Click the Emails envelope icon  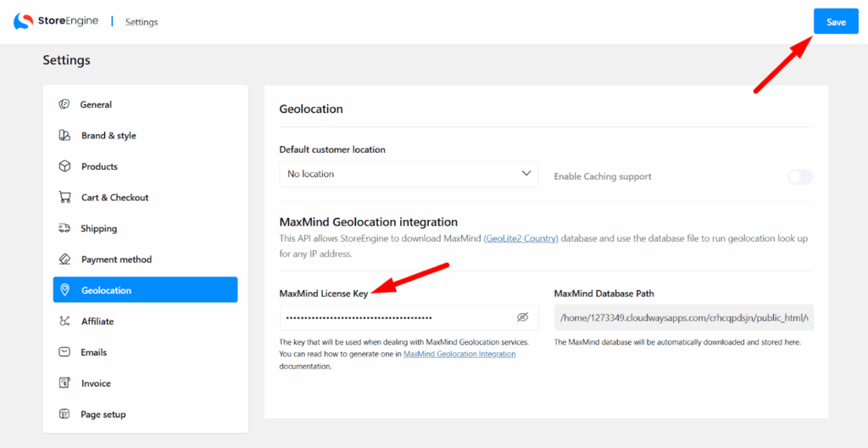click(64, 352)
